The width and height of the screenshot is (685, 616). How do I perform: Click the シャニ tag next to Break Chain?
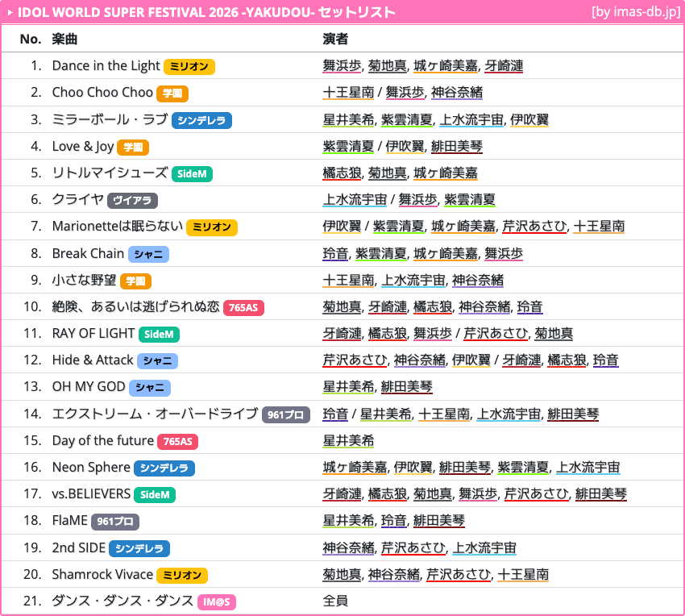[x=148, y=254]
